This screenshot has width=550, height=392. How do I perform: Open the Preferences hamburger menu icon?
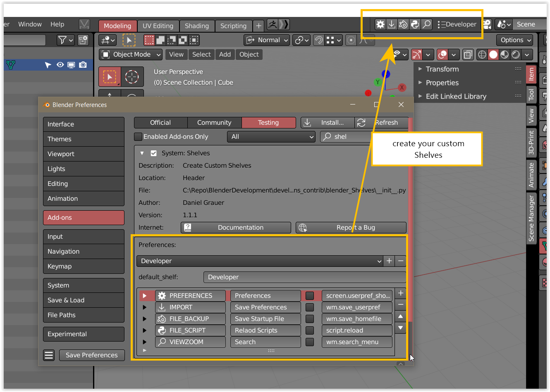click(49, 355)
